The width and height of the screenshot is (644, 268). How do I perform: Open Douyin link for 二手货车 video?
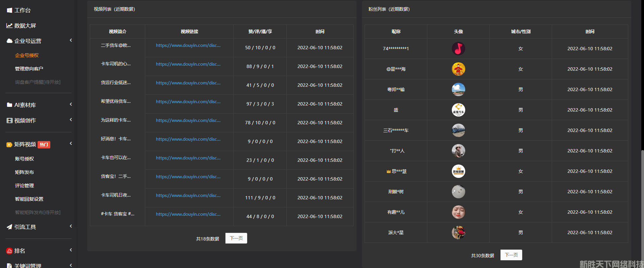[x=188, y=46]
